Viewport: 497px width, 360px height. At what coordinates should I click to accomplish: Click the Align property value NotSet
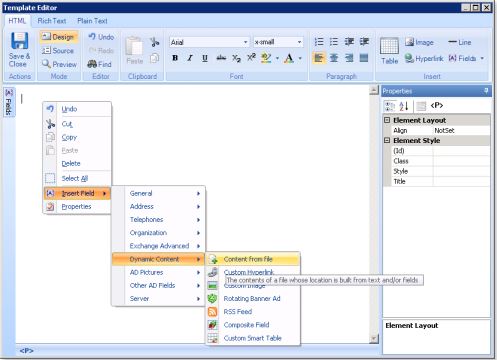click(462, 130)
